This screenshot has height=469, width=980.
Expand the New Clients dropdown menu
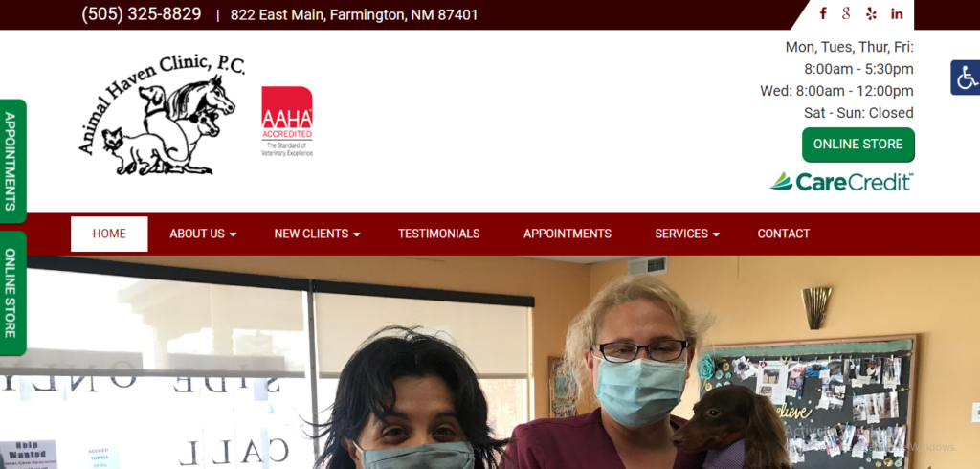(317, 234)
